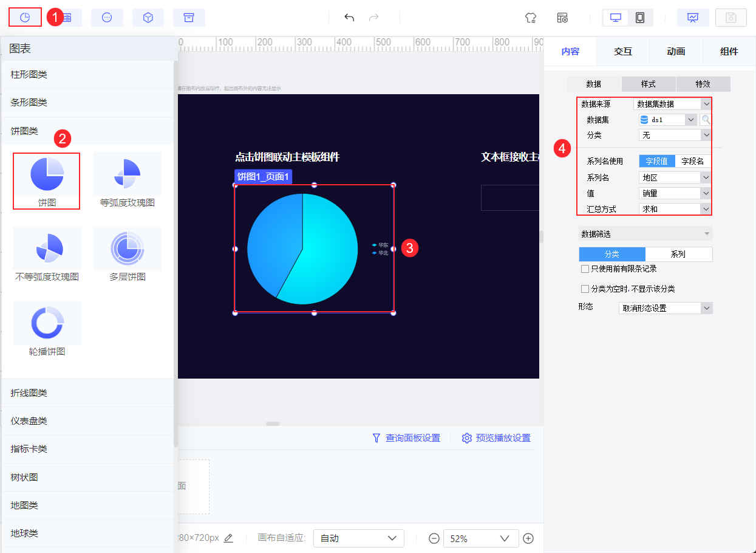Expand the 地球类 category
Viewport: 756px width, 553px height.
coord(88,533)
